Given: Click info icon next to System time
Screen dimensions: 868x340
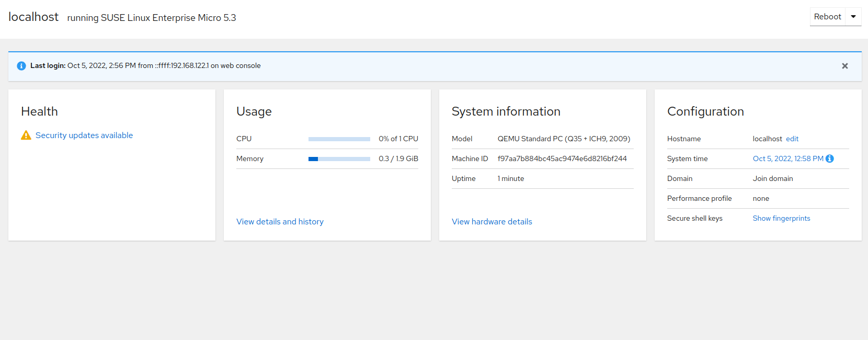Looking at the screenshot, I should point(830,159).
